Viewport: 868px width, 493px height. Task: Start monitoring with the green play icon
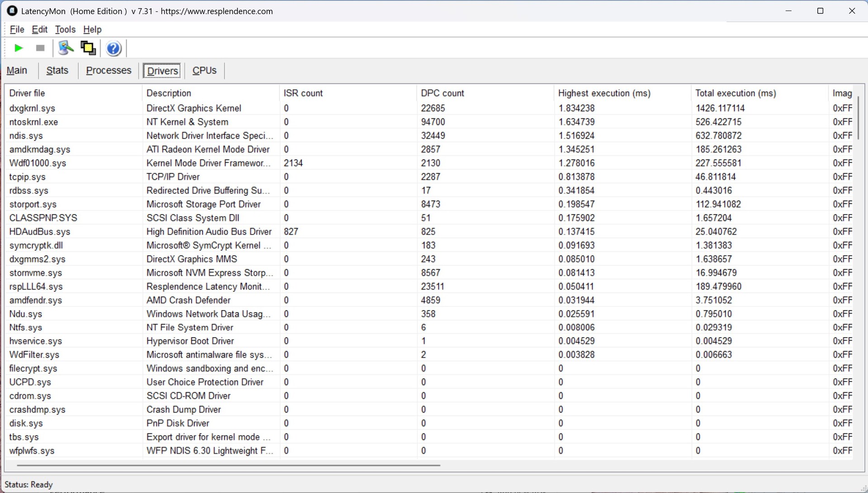pyautogui.click(x=19, y=48)
